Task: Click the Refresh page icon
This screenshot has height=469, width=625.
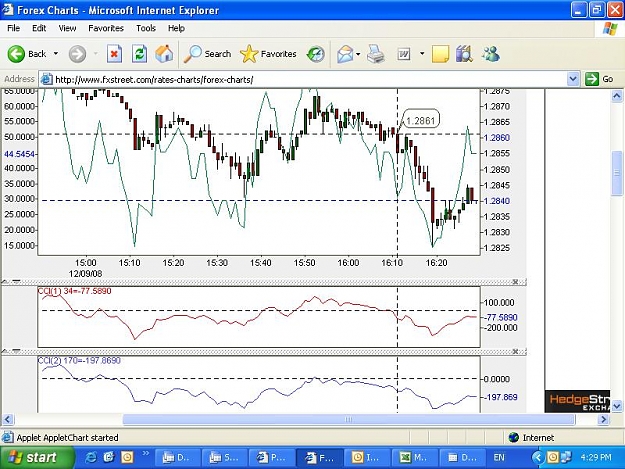Action: click(140, 54)
